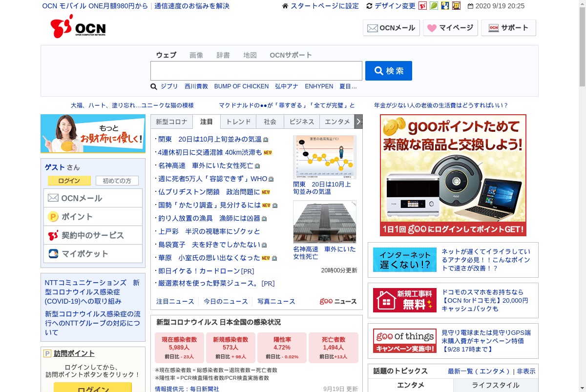Image resolution: width=586 pixels, height=392 pixels.
Task: Select the ウェブ search tab
Action: tap(166, 55)
